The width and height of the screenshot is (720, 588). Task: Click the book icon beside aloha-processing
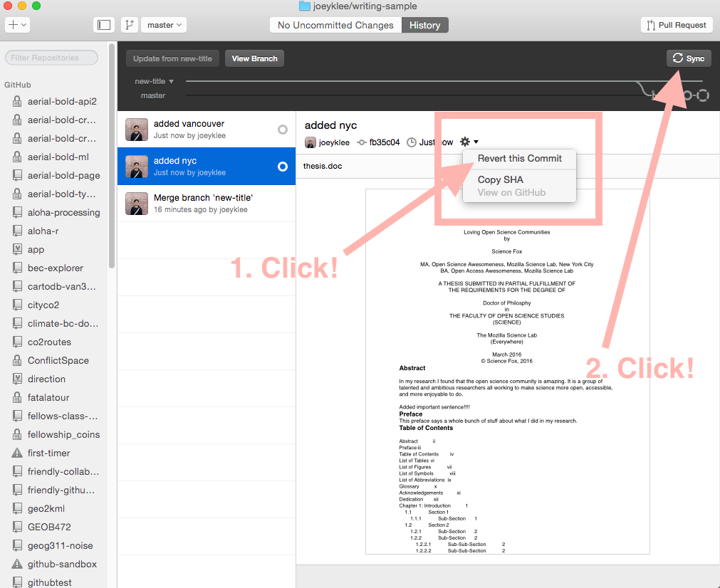point(17,213)
